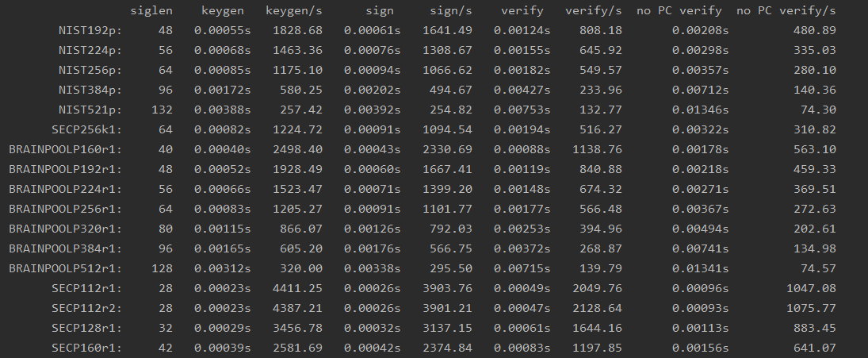Select the BRAINPOOLP160r1 row label
868x358 pixels.
(x=65, y=149)
